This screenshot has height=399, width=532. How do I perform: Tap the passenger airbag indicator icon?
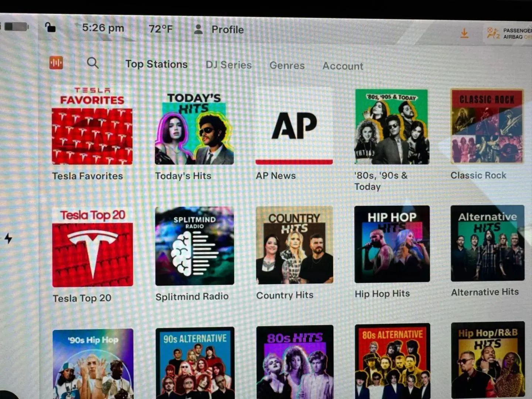coord(493,33)
